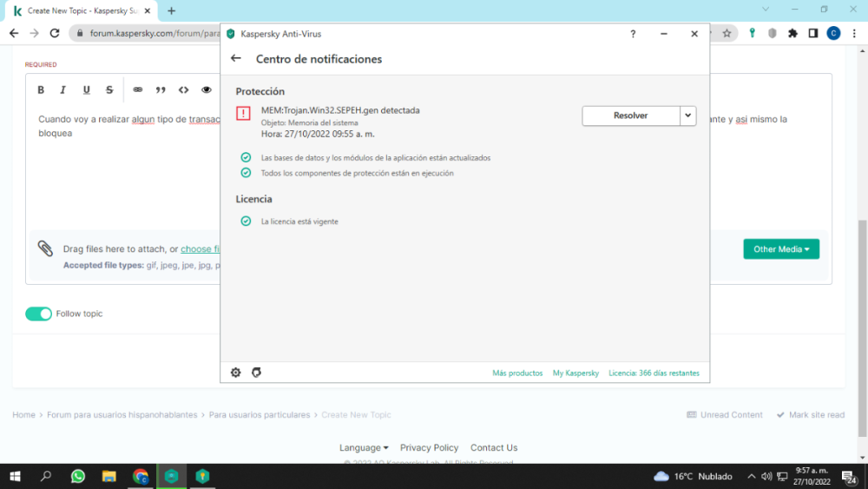Click the red Trojan alert icon
Viewport: 868px width, 489px height.
[x=244, y=113]
